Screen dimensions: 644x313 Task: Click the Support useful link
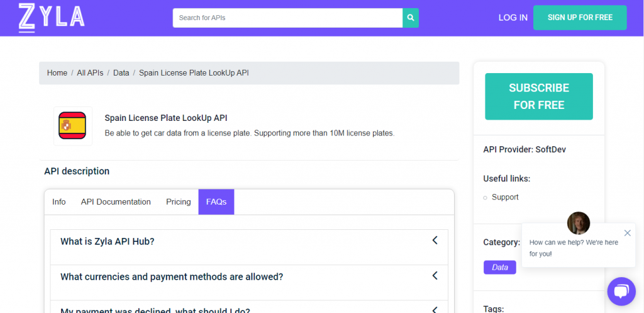(505, 197)
